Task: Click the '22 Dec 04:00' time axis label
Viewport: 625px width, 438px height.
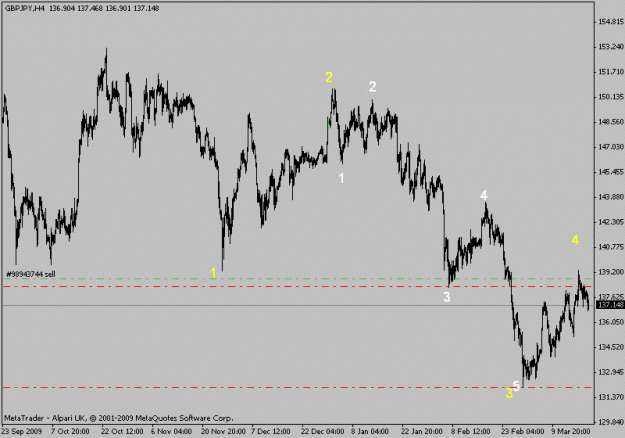Action: [322, 431]
